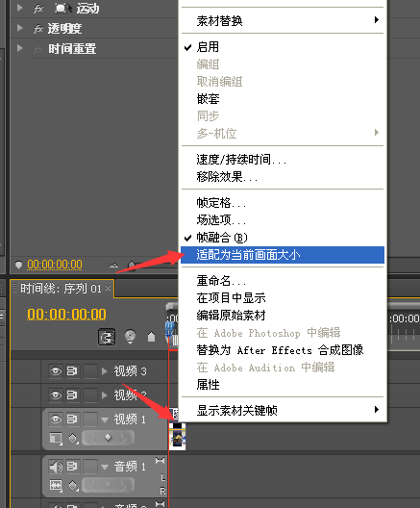420x508 pixels.
Task: Uncheck 启用 in the context menu
Action: 283,47
